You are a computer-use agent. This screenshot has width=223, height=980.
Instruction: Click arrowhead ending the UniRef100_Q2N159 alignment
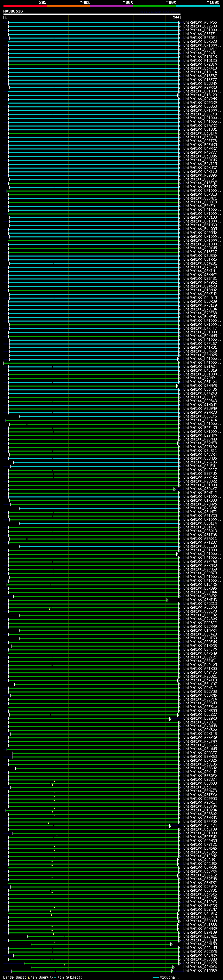point(171,945)
